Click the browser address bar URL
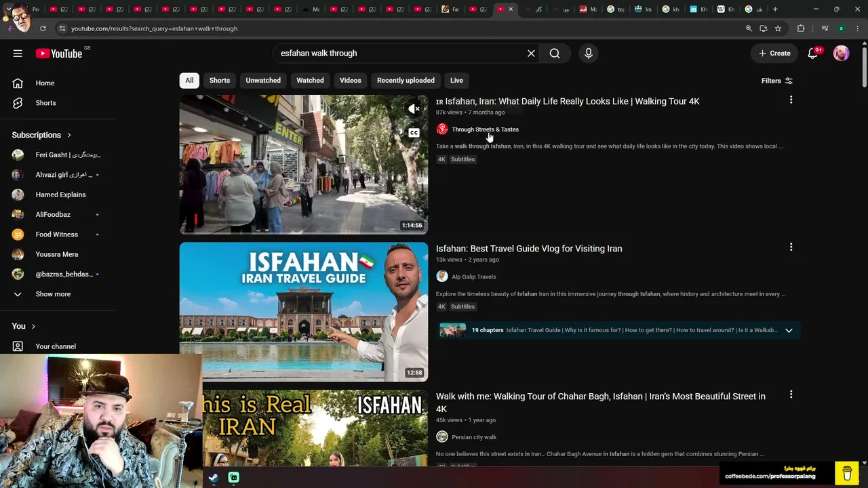The width and height of the screenshot is (868, 488). tap(155, 28)
